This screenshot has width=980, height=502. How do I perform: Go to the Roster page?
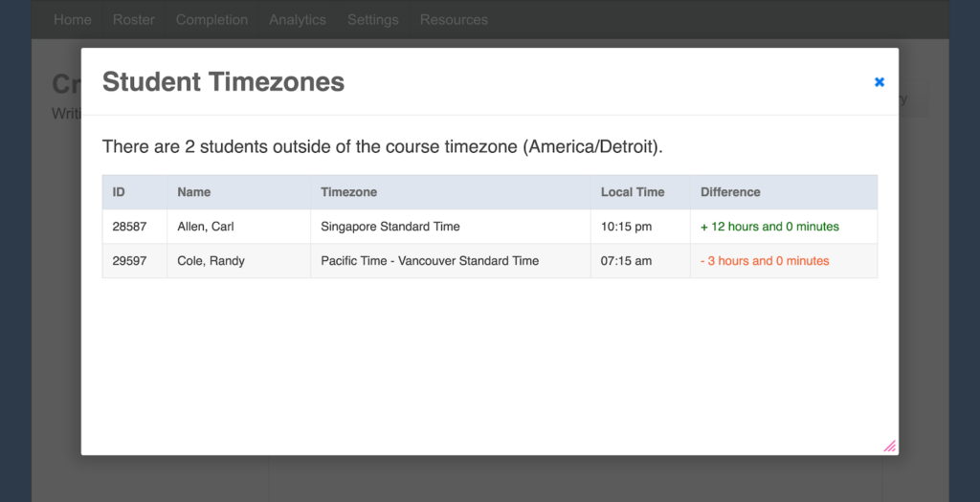coord(134,19)
